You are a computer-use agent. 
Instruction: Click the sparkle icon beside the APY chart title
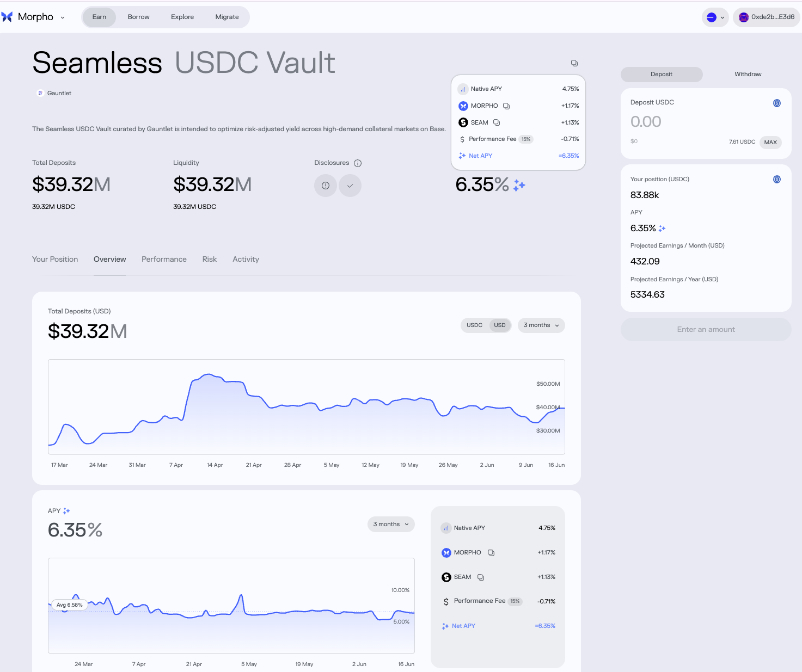(x=66, y=511)
